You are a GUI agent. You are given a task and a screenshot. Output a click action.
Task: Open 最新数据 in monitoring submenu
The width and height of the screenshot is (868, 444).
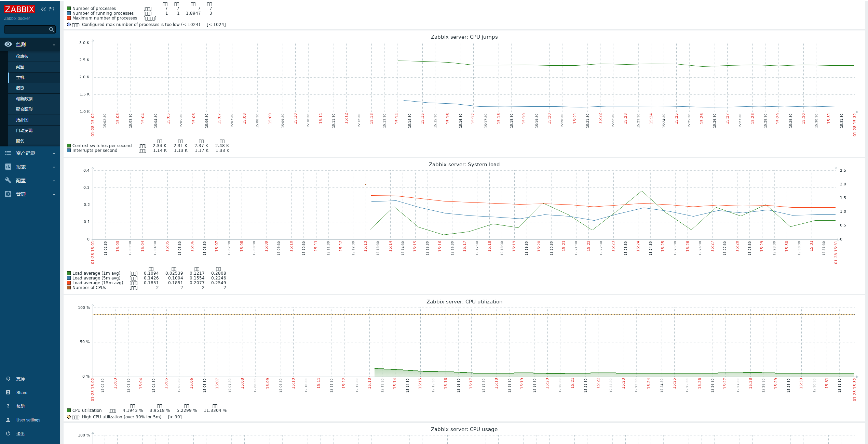(x=24, y=99)
